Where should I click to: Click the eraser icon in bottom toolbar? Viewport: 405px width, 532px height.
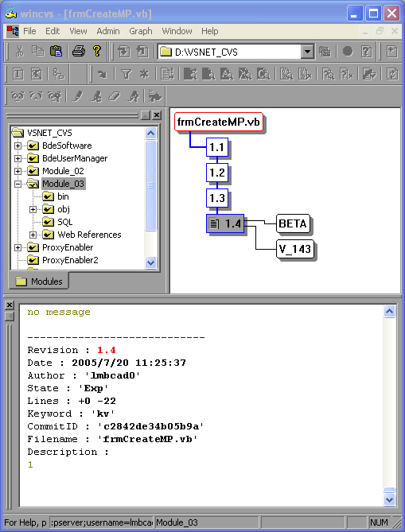[x=114, y=96]
